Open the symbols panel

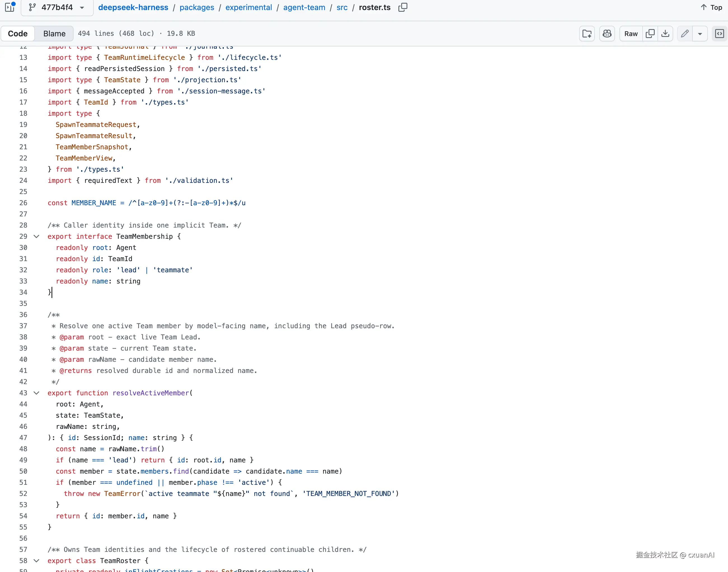coord(720,34)
